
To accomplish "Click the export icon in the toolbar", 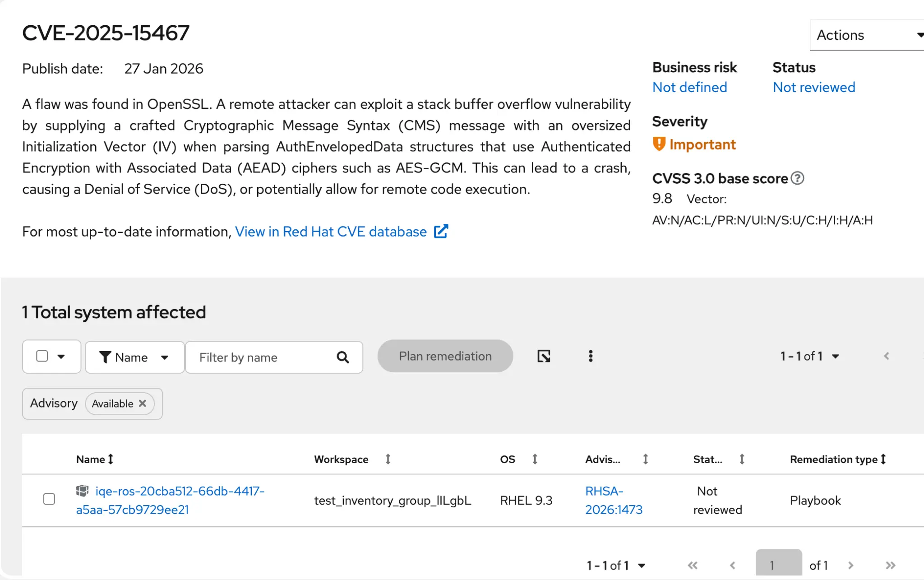I will [x=544, y=356].
